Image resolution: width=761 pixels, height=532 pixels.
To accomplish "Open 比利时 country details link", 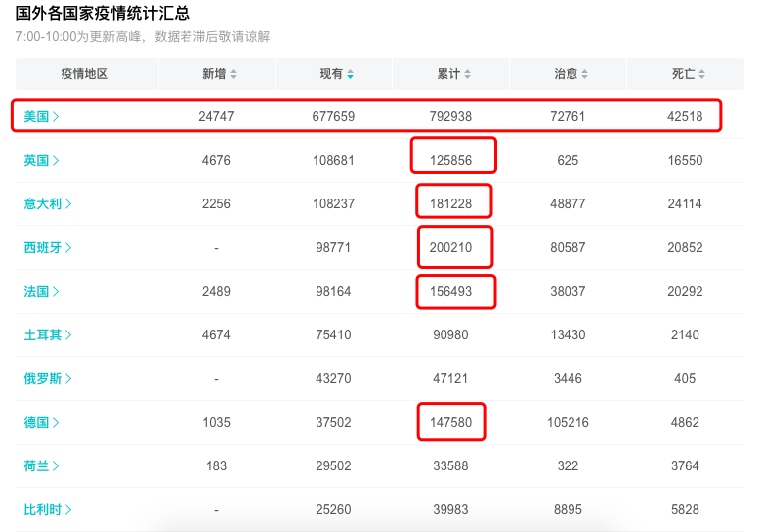I will 48,510.
